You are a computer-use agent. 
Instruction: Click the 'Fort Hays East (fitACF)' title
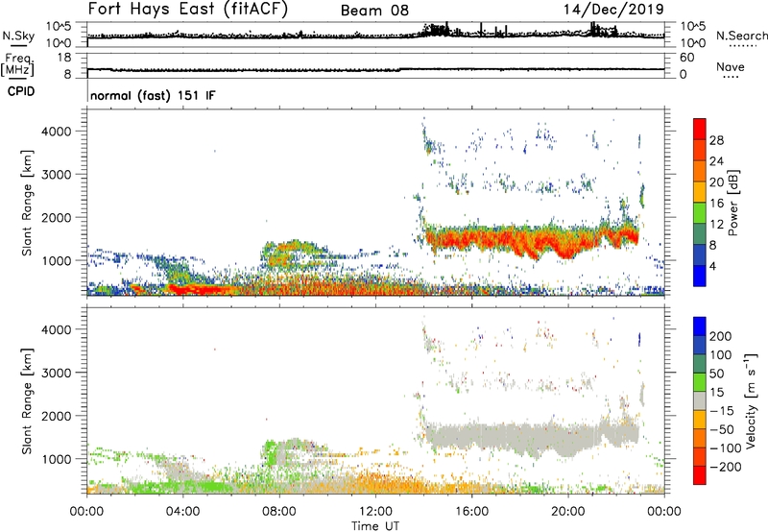point(188,10)
